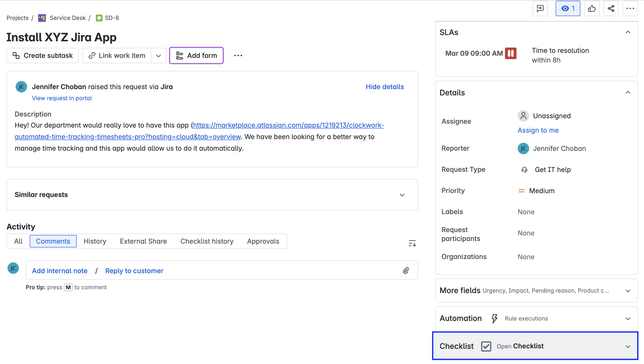Open the Link work item dropdown arrow
The image size is (644, 364).
158,56
